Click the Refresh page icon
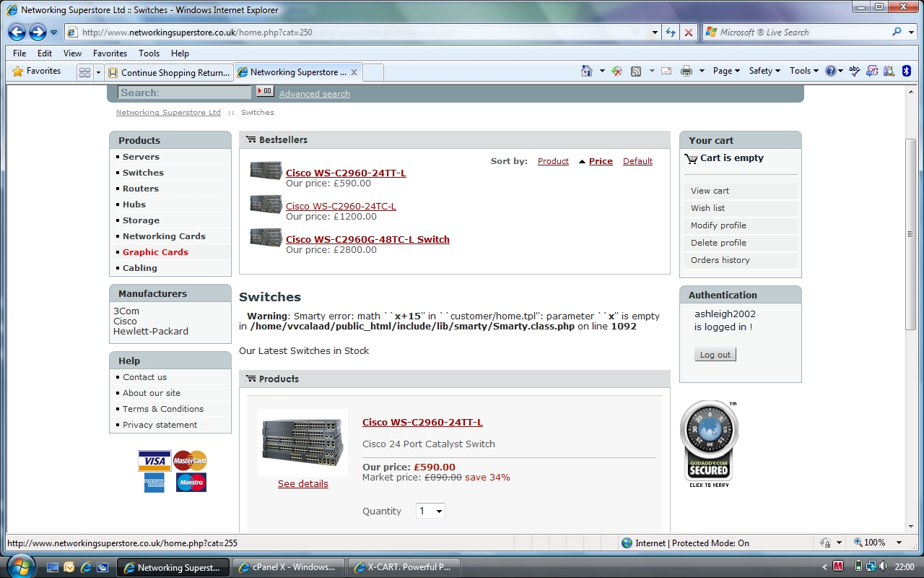The width and height of the screenshot is (924, 578). click(x=671, y=33)
